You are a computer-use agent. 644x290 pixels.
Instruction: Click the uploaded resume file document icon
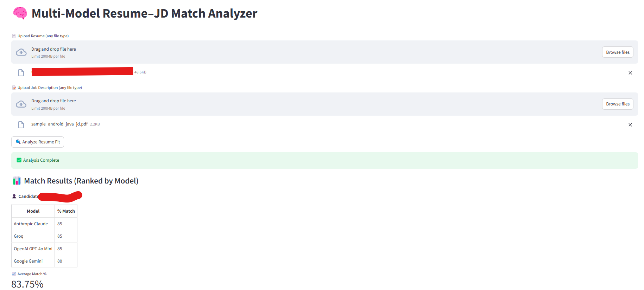tap(21, 73)
